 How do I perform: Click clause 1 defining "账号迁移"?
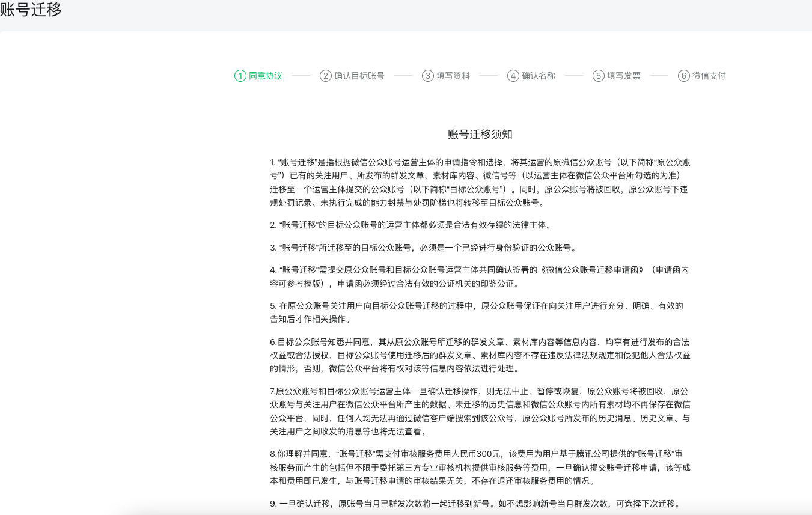pyautogui.click(x=480, y=183)
